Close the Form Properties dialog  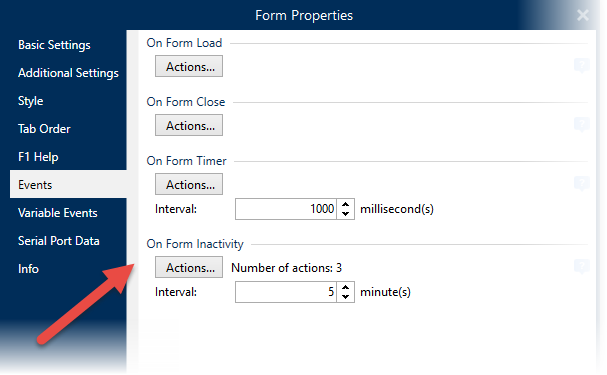tap(583, 15)
